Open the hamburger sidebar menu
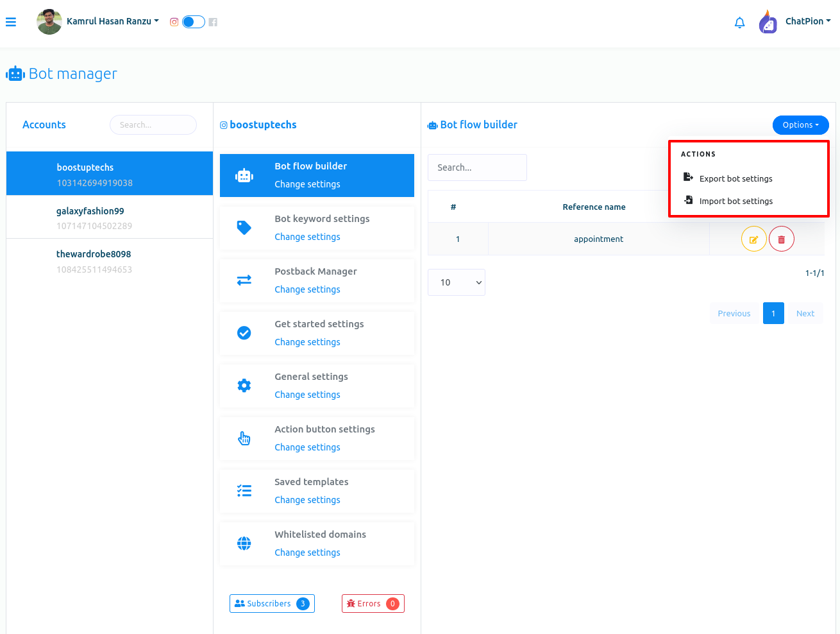 pos(11,22)
